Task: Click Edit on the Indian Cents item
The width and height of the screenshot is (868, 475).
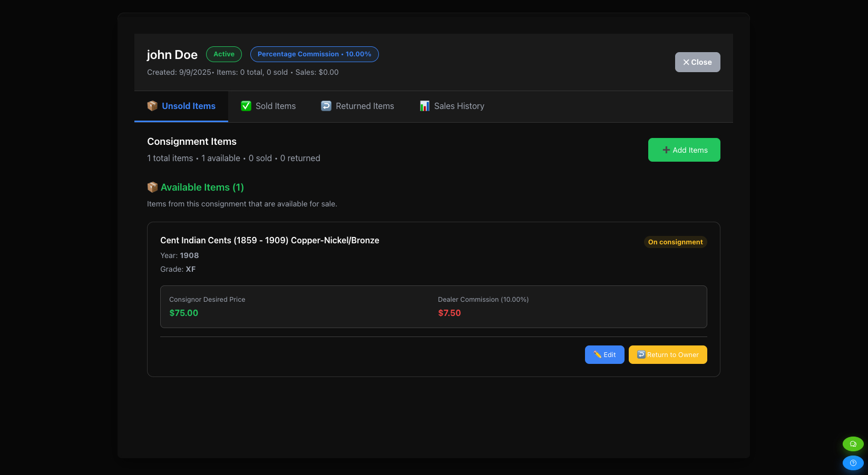Action: 604,354
